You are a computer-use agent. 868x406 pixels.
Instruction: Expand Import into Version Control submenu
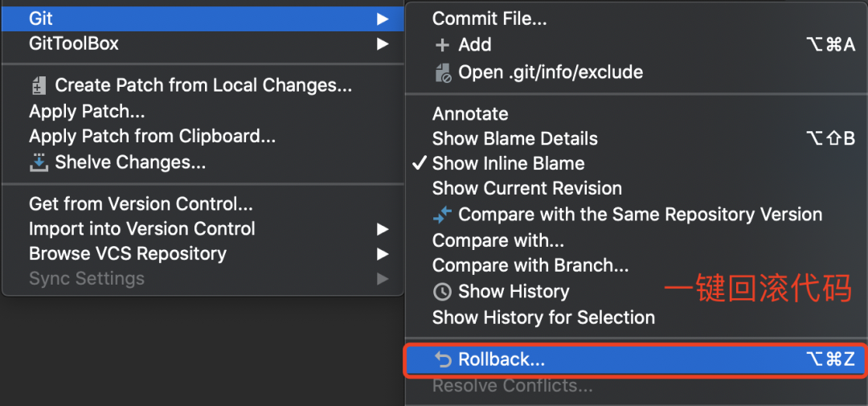tap(383, 229)
